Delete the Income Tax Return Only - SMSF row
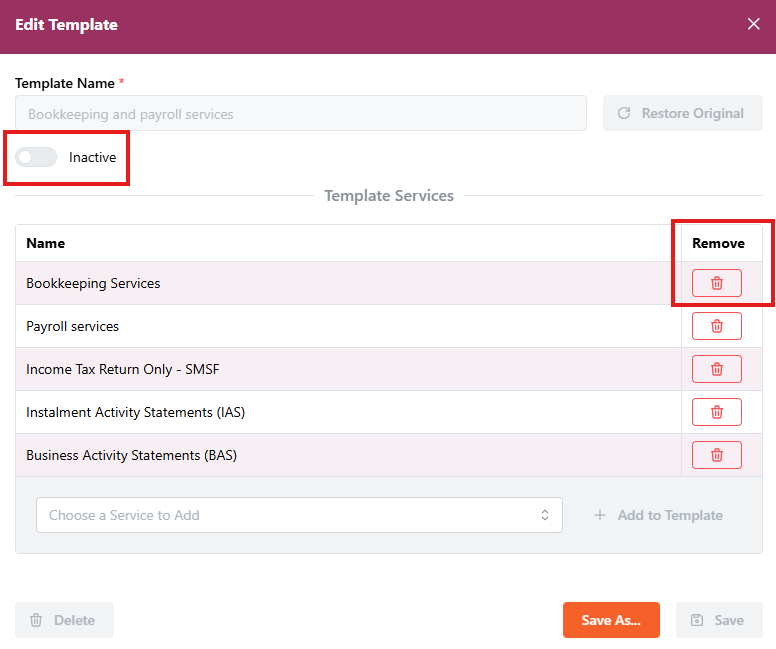This screenshot has width=776, height=649. pos(716,369)
